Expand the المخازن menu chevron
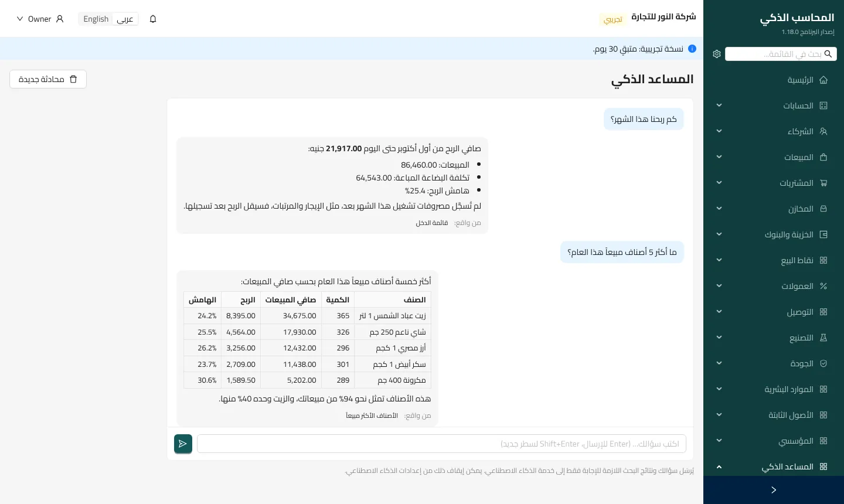Image resolution: width=844 pixels, height=504 pixels. (x=719, y=209)
